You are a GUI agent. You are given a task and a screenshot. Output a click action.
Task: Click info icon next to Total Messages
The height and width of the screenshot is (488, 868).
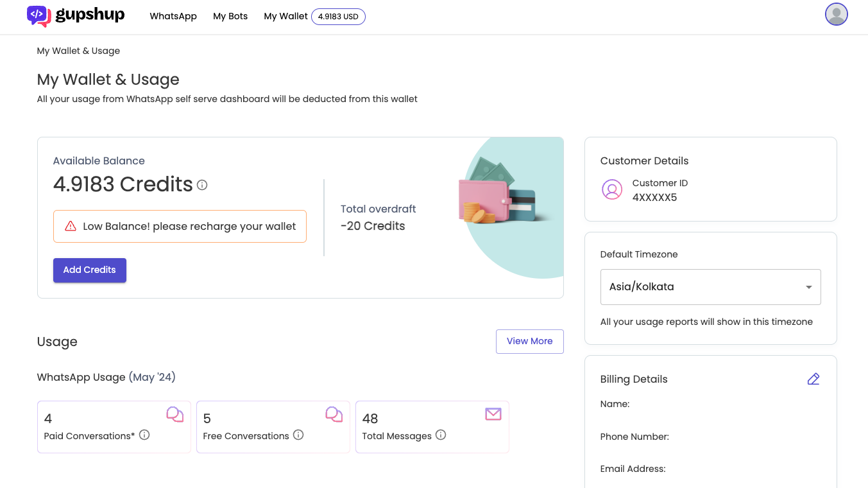(441, 435)
